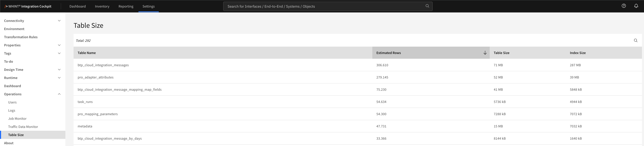
Task: Sort by the Index Size column header
Action: [604, 53]
